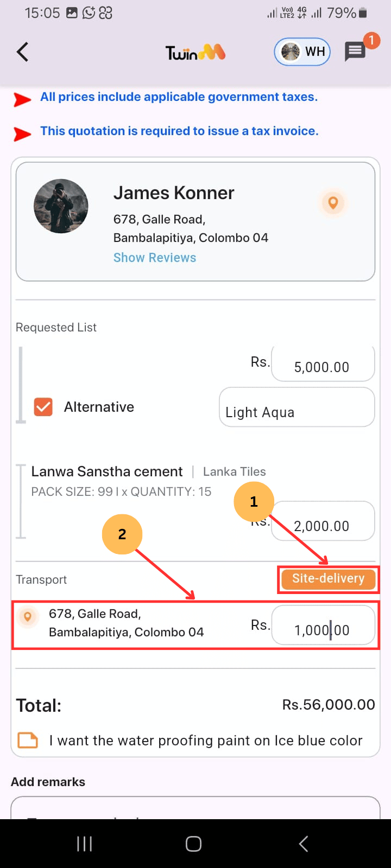Tap the Site-delivery transport button

coord(328,579)
